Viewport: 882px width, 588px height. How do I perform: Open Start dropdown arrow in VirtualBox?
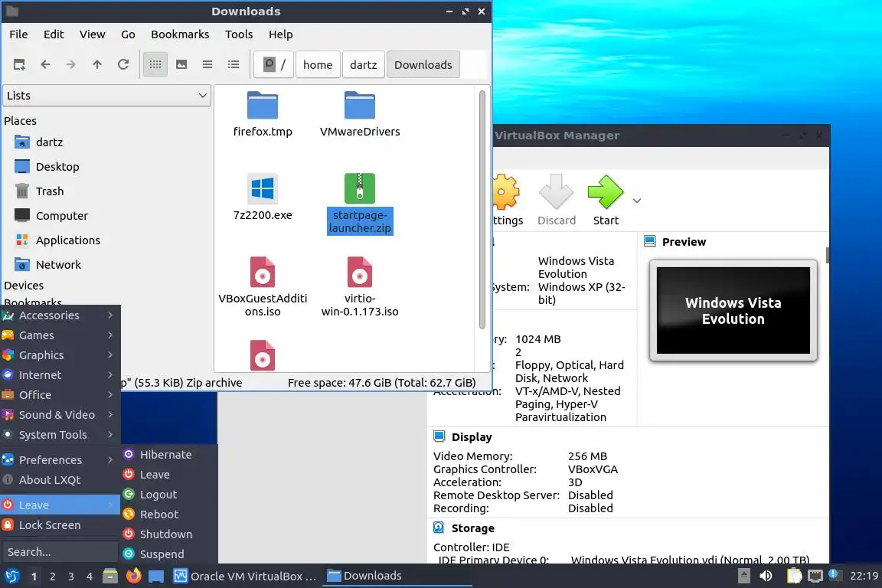coord(637,201)
